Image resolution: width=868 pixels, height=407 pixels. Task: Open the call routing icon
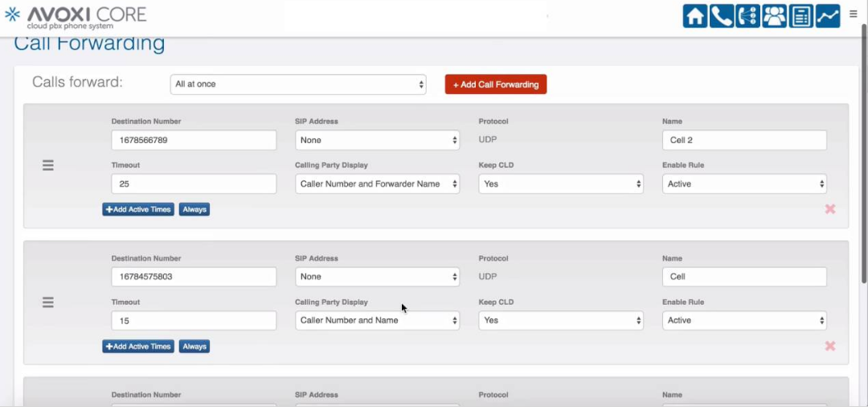coord(747,16)
